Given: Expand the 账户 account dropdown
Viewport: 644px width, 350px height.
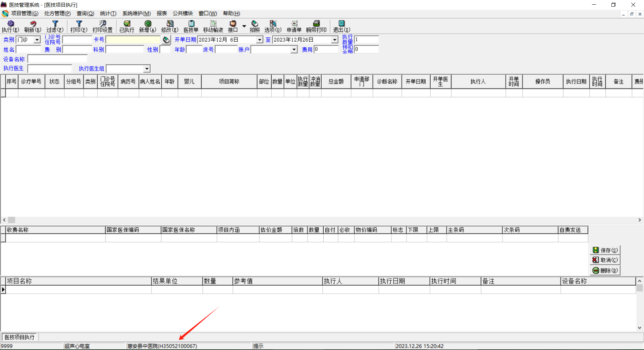Looking at the screenshot, I should (294, 50).
